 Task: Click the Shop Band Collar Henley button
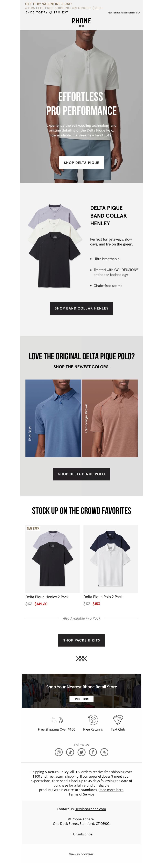[81, 308]
